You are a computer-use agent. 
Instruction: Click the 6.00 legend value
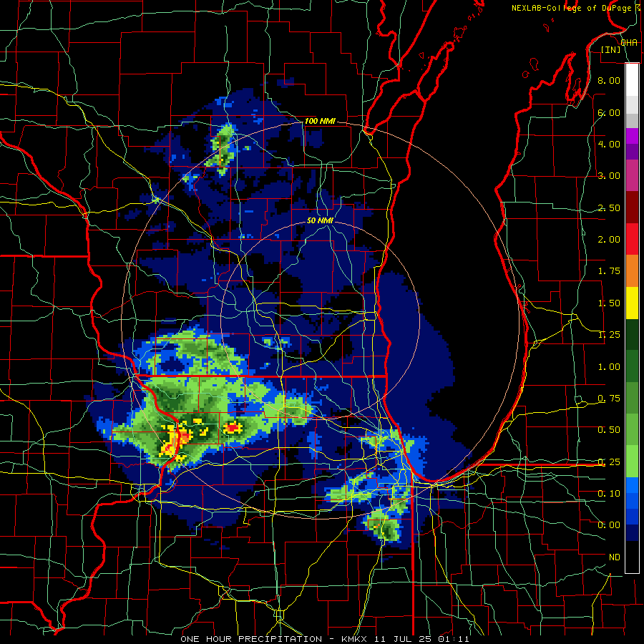(609, 112)
